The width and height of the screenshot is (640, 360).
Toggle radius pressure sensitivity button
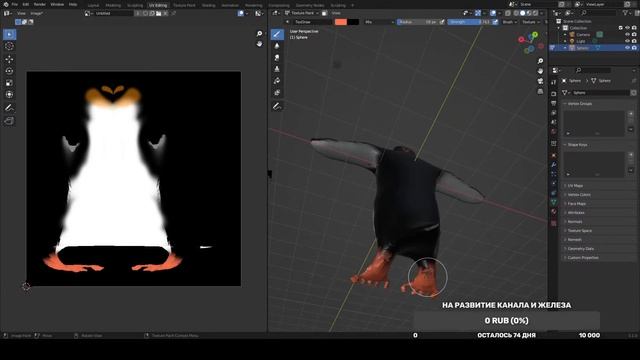click(x=442, y=22)
